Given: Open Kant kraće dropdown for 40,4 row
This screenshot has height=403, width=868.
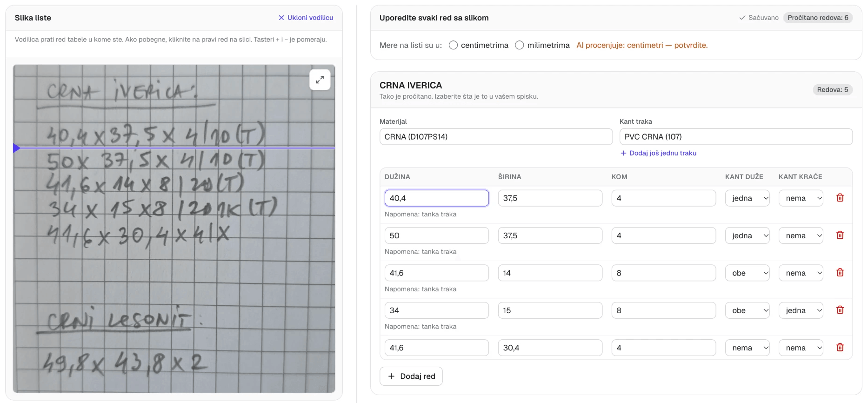Looking at the screenshot, I should [801, 198].
